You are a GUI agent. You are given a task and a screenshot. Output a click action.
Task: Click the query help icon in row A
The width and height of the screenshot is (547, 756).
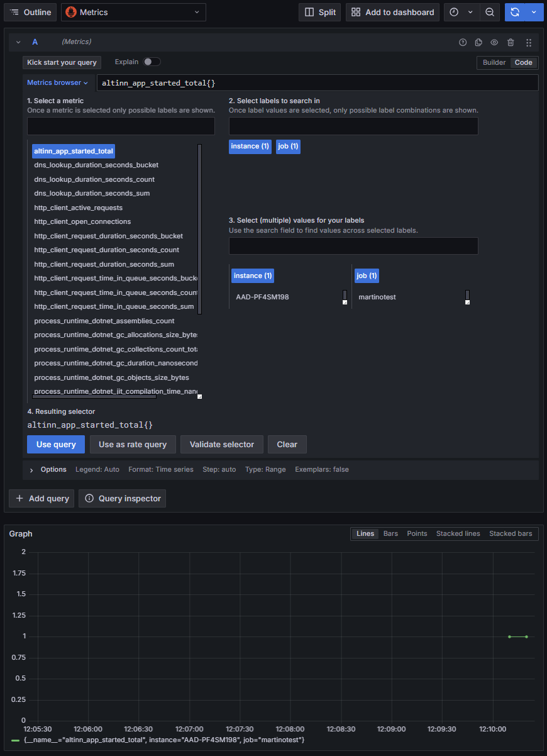click(463, 42)
